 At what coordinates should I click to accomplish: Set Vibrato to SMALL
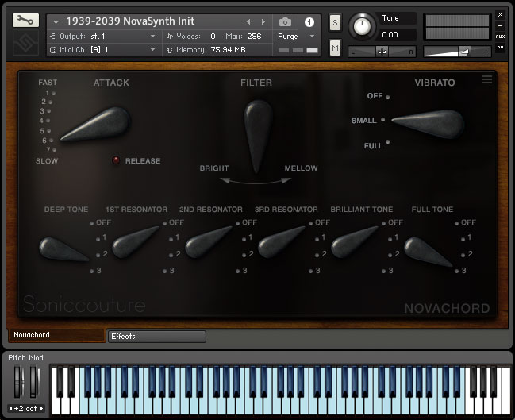(382, 120)
